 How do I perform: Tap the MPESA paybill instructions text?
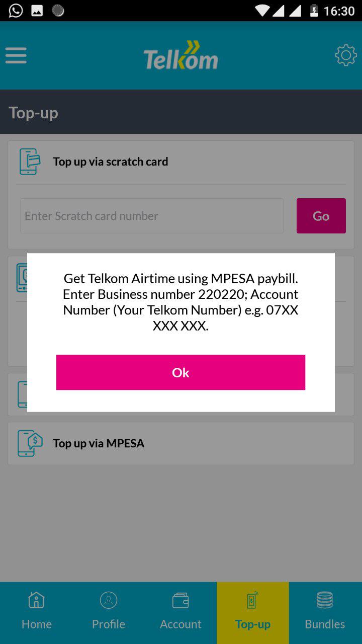tap(180, 302)
